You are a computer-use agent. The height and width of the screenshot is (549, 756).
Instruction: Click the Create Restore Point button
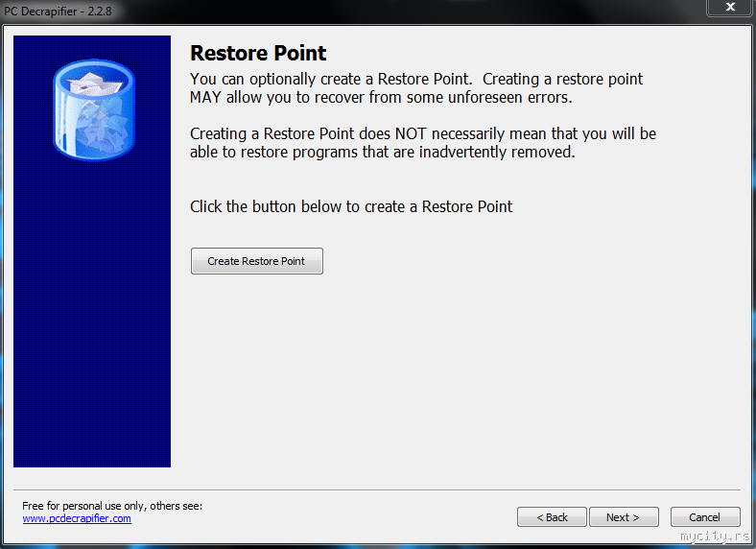pyautogui.click(x=256, y=261)
